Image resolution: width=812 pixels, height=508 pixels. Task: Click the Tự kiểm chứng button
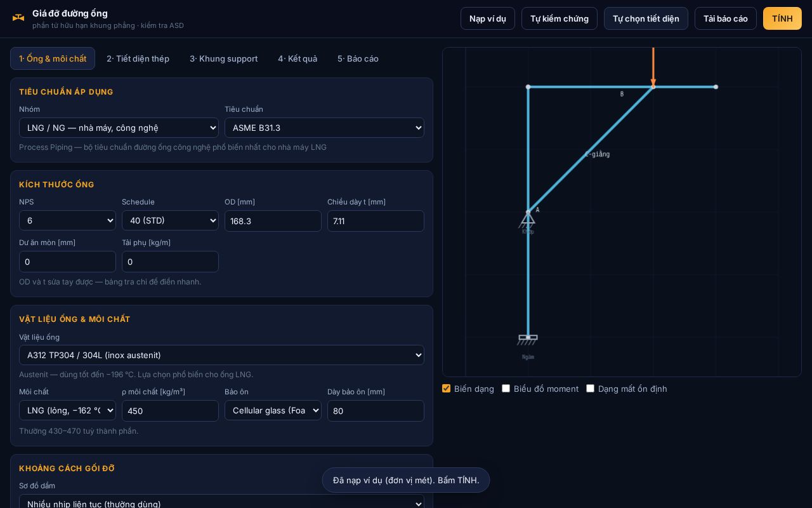coord(560,18)
